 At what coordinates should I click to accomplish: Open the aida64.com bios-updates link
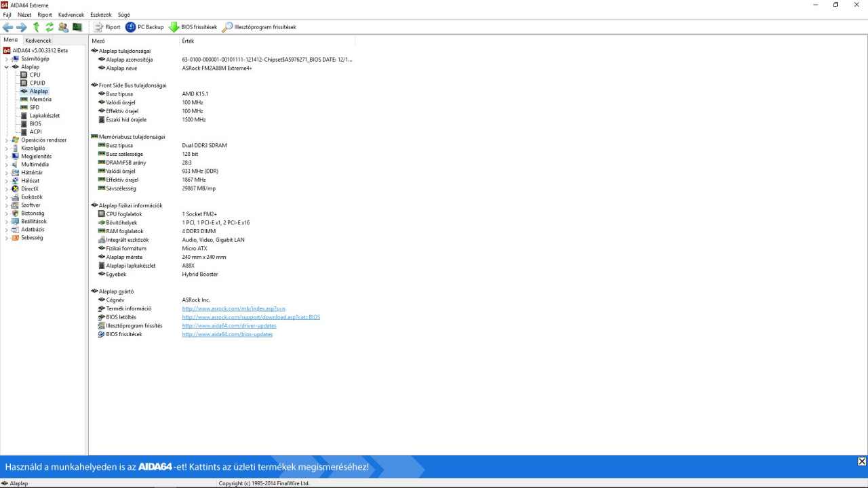[x=227, y=334]
